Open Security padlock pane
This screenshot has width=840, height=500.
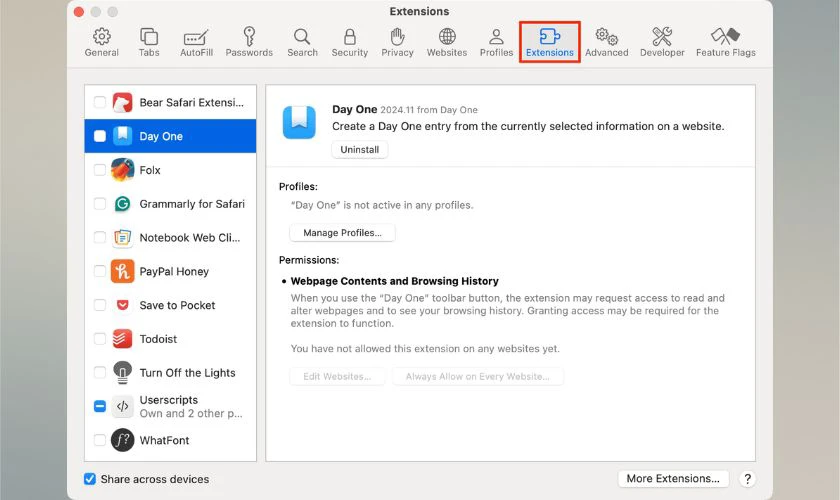[x=349, y=42]
